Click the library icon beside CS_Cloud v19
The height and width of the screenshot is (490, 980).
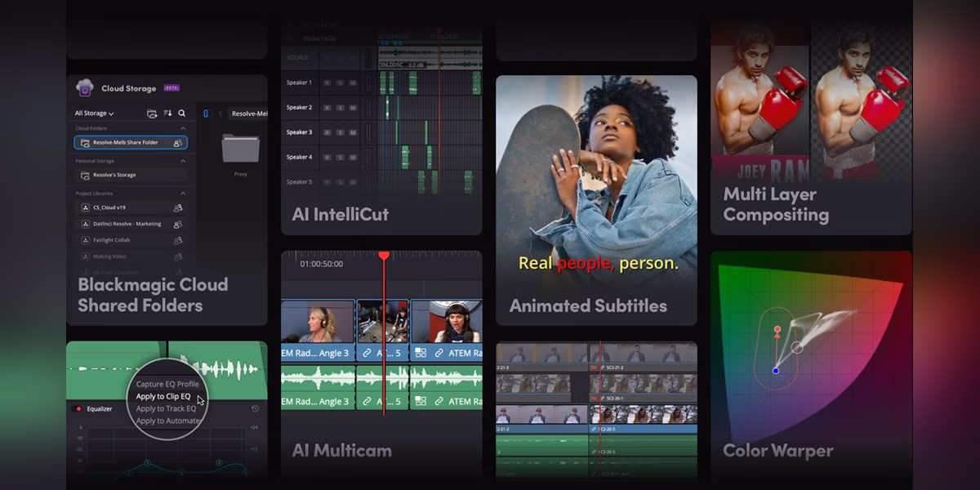coord(85,207)
